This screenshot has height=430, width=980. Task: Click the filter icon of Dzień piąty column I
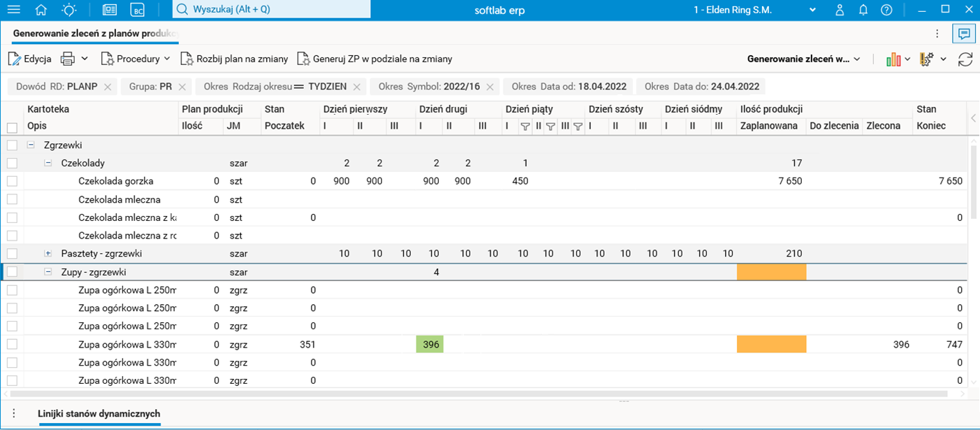tap(525, 127)
